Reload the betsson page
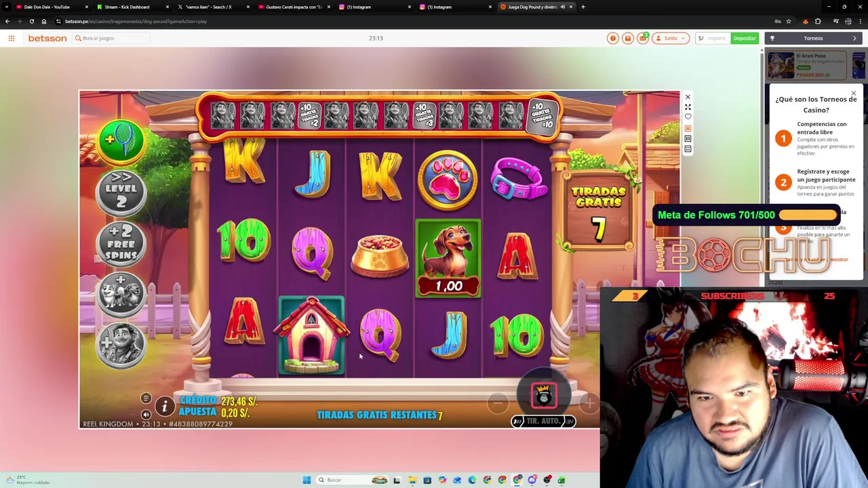This screenshot has width=868, height=488. [x=31, y=21]
